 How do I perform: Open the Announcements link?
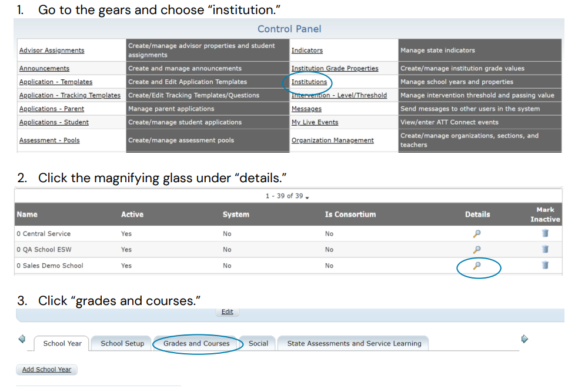(44, 68)
